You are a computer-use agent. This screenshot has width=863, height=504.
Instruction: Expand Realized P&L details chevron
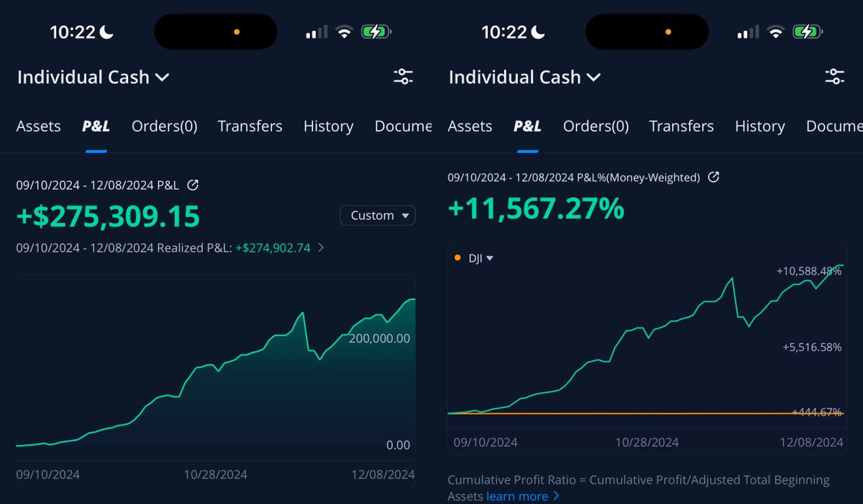pyautogui.click(x=321, y=248)
